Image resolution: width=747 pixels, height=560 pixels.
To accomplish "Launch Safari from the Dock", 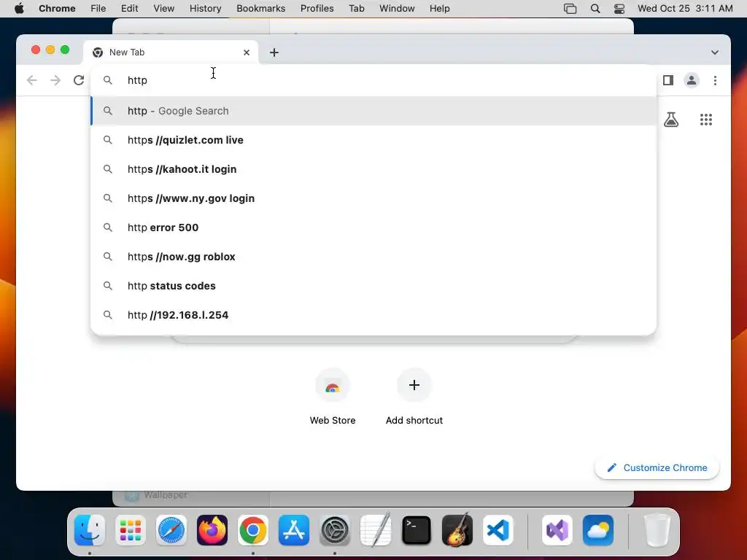I will (x=171, y=529).
